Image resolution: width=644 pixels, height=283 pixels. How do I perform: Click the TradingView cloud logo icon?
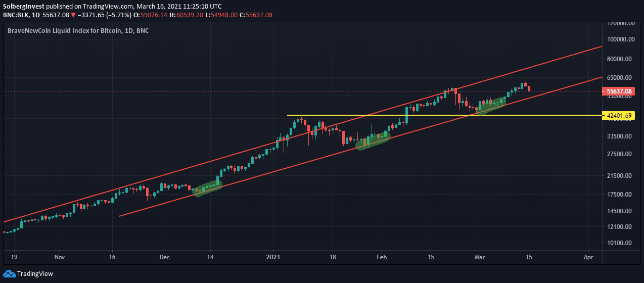click(9, 273)
